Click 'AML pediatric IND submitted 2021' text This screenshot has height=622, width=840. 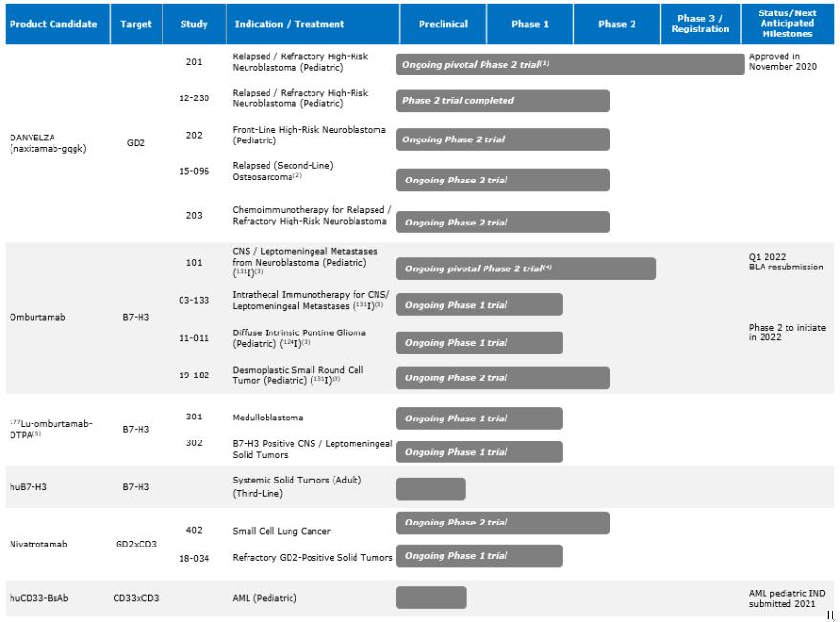(x=787, y=598)
